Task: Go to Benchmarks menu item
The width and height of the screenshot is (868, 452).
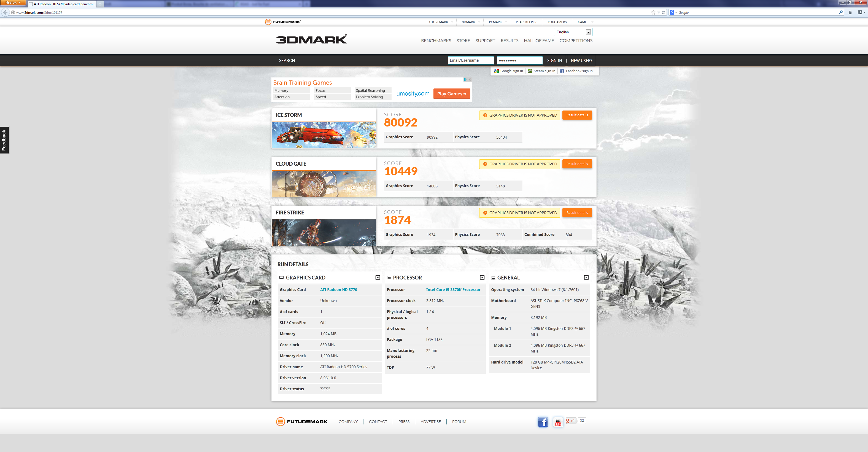Action: pos(436,41)
